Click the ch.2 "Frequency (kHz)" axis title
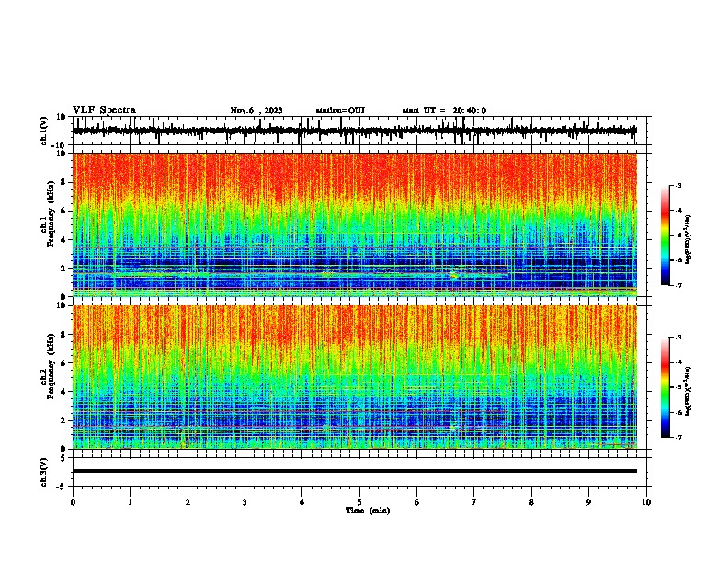The width and height of the screenshot is (728, 563). point(51,366)
